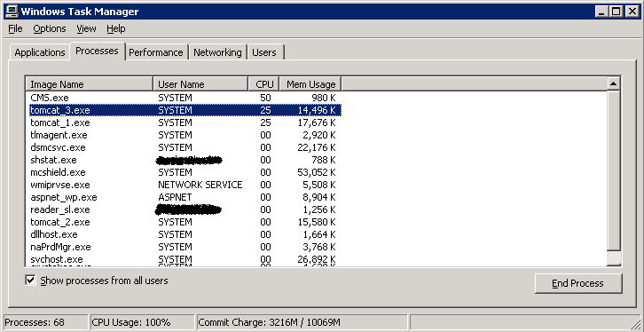Image resolution: width=644 pixels, height=332 pixels.
Task: Select the tomcat_3.exe process
Action: 185,110
